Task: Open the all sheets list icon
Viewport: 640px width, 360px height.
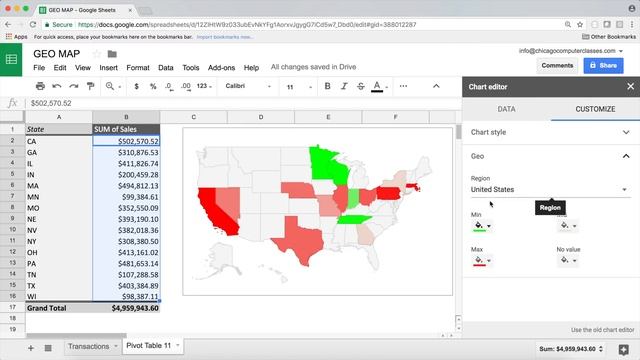Action: tap(48, 348)
